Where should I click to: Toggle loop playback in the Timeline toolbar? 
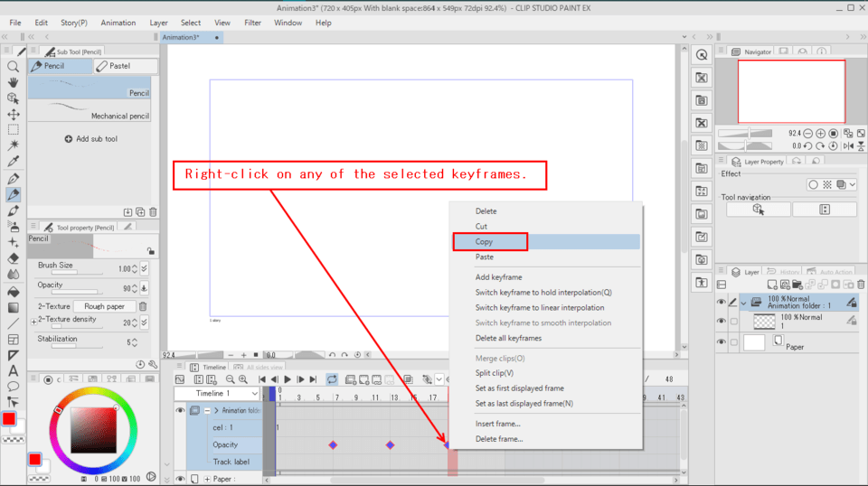coord(332,380)
